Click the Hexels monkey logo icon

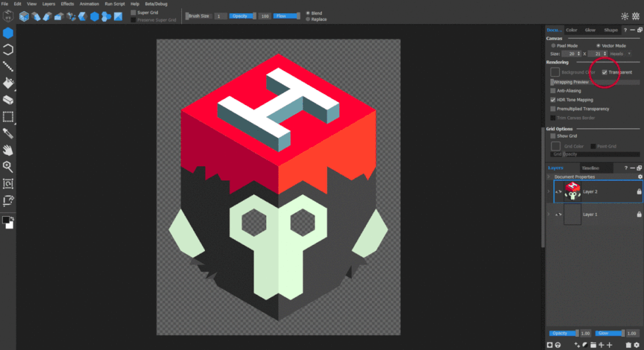[x=8, y=16]
